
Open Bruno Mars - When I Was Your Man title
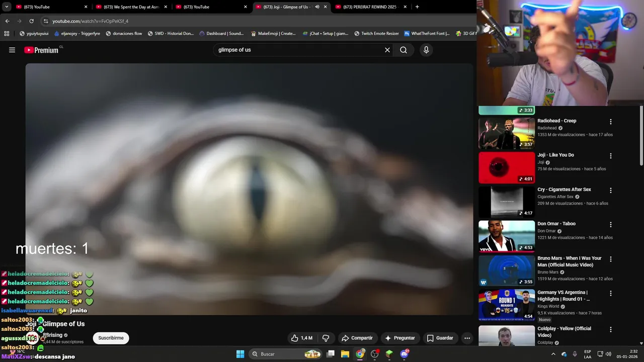click(x=569, y=261)
